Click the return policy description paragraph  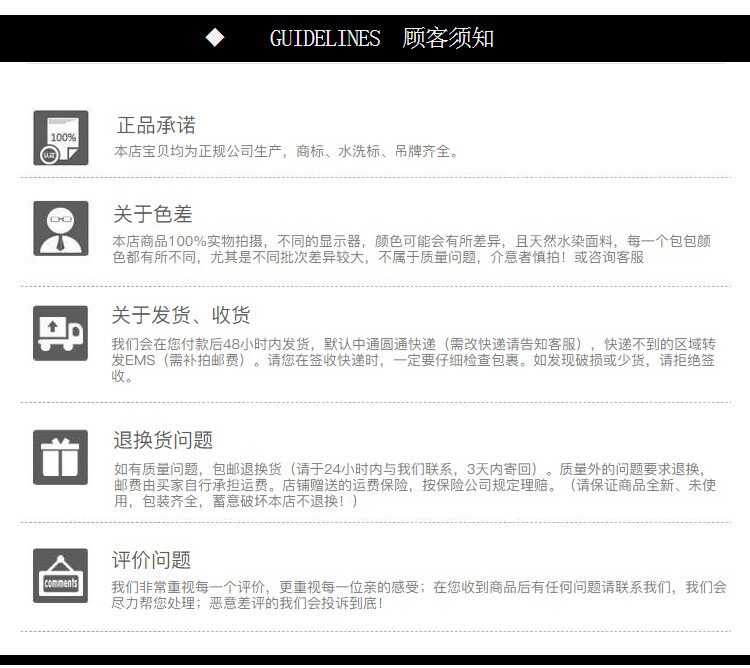point(415,485)
